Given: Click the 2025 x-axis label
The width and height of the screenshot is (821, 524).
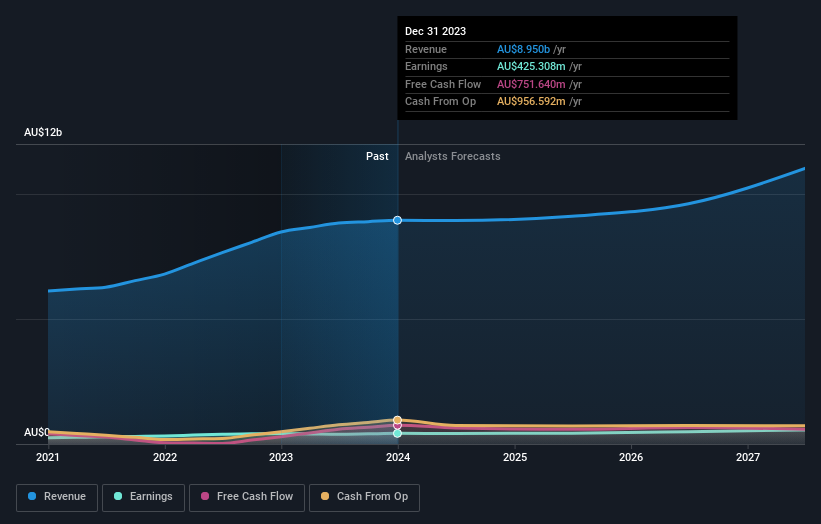Looking at the screenshot, I should click(x=515, y=457).
